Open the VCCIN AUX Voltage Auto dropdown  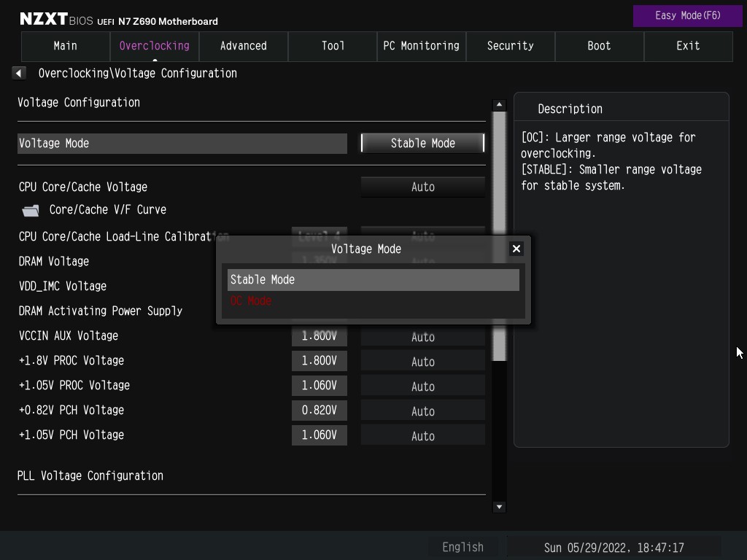click(422, 338)
